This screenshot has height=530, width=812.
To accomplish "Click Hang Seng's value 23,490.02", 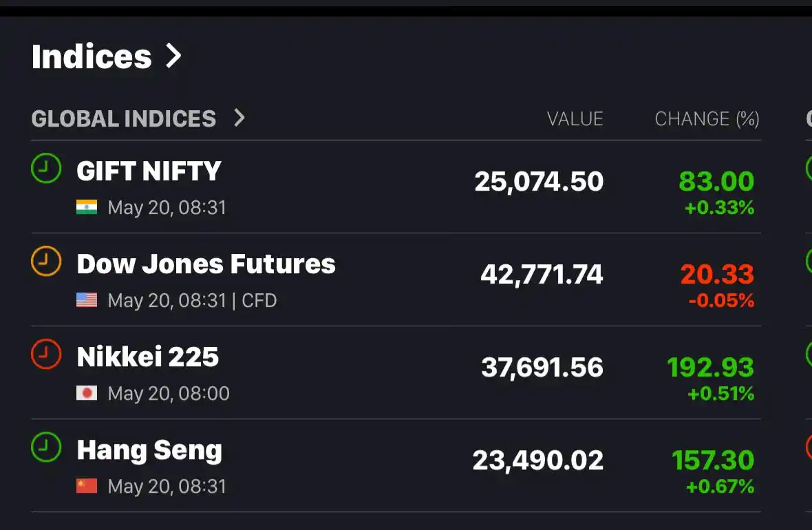I will point(538,460).
